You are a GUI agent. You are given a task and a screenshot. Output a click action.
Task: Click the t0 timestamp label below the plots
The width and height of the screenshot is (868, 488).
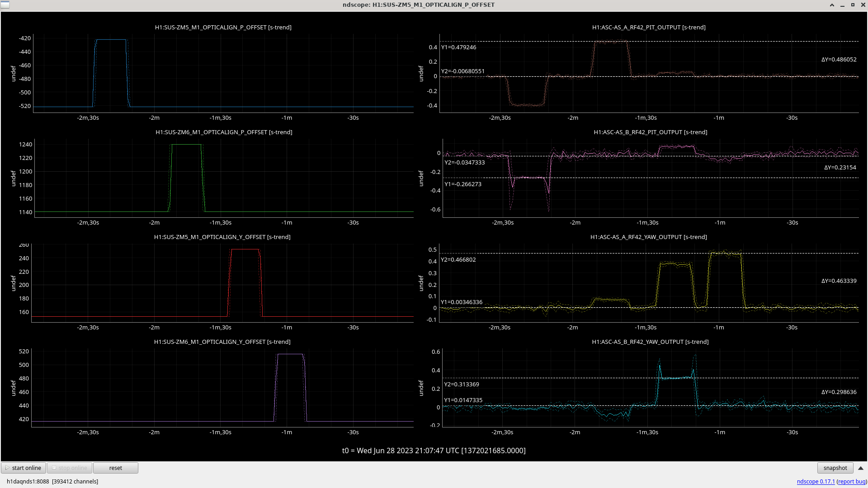click(x=434, y=450)
